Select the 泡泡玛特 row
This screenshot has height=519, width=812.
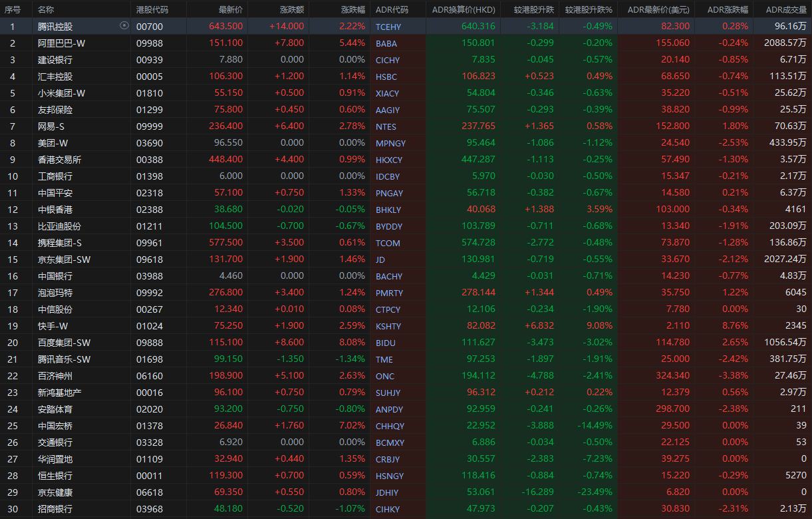pyautogui.click(x=56, y=293)
